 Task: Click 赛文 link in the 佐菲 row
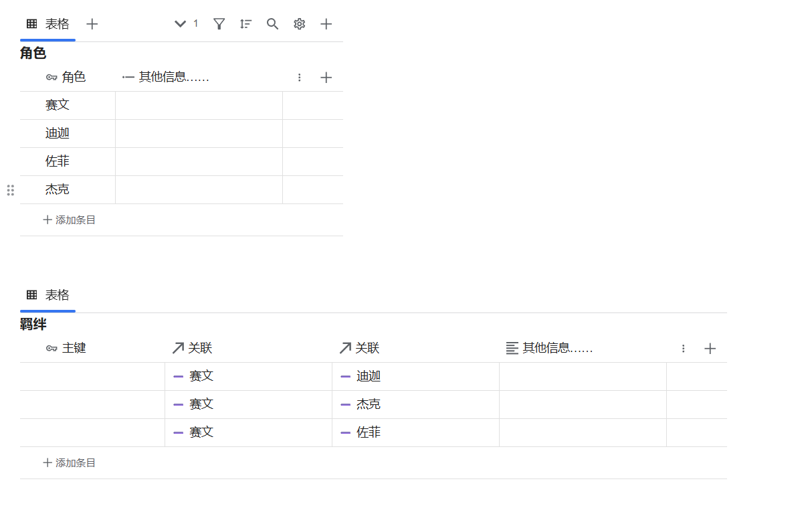(194, 433)
